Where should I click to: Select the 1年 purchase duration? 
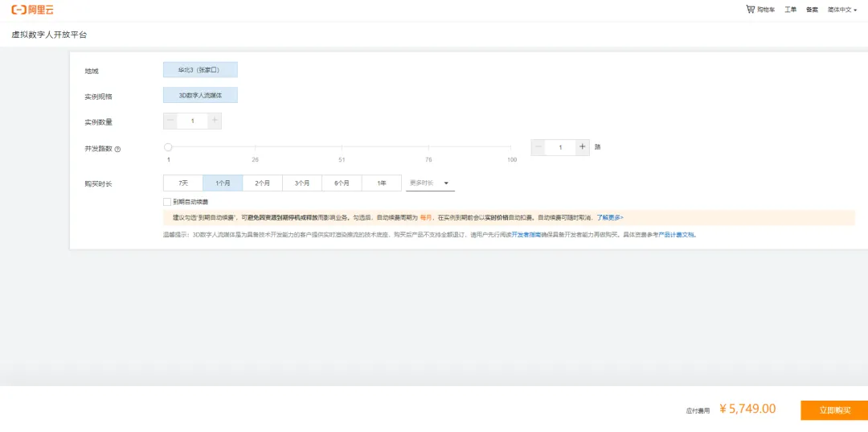(382, 183)
